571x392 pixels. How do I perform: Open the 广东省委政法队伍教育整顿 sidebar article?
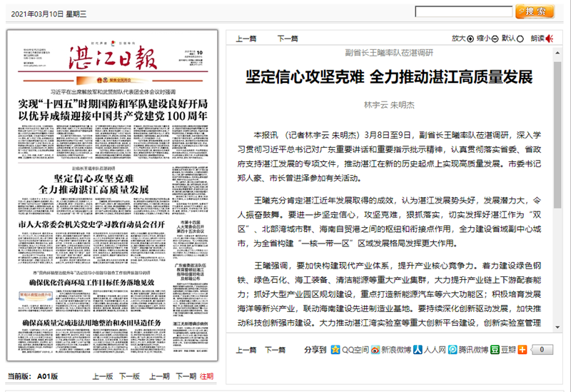(x=191, y=272)
